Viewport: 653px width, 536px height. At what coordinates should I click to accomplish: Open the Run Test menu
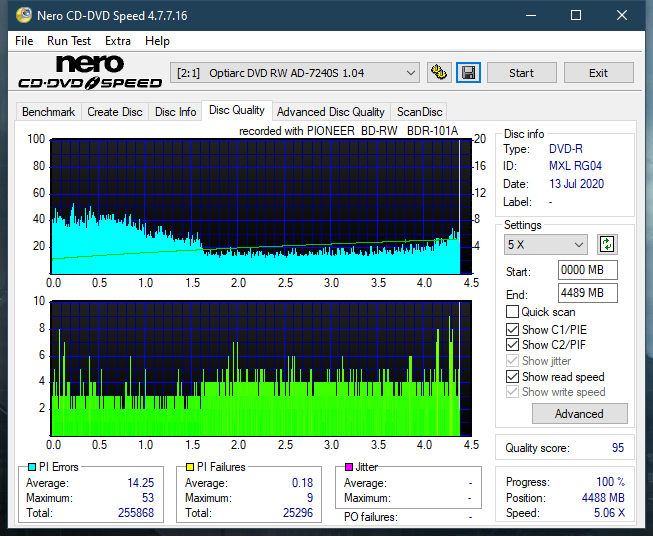69,41
